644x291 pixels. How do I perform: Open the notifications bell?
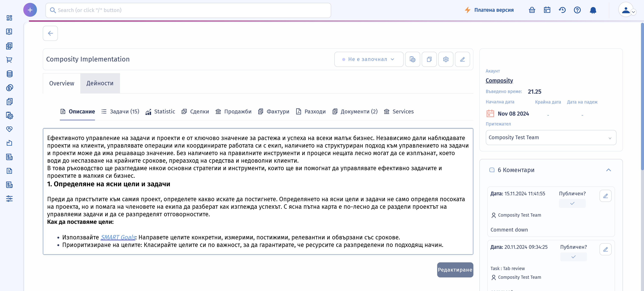[x=593, y=10]
